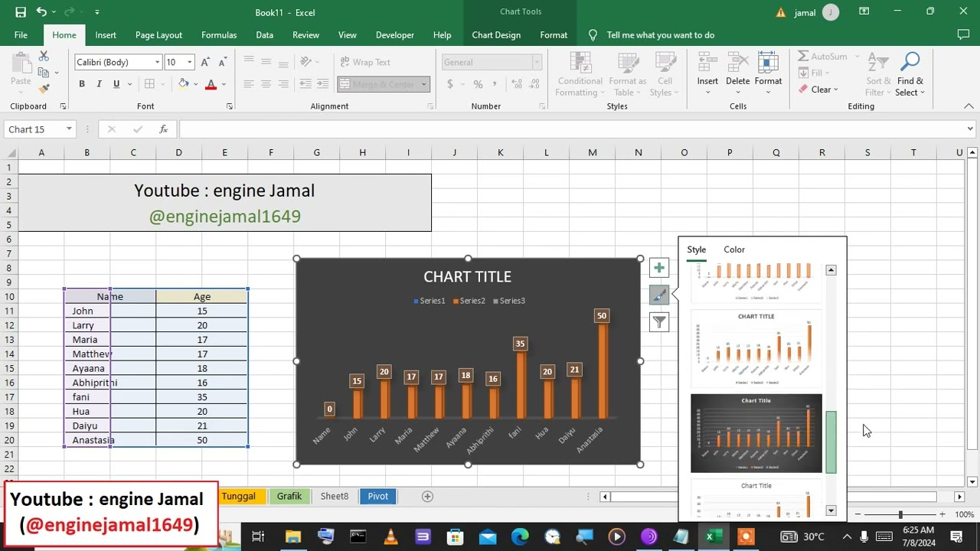Image resolution: width=980 pixels, height=551 pixels.
Task: Toggle align text left
Action: click(249, 84)
